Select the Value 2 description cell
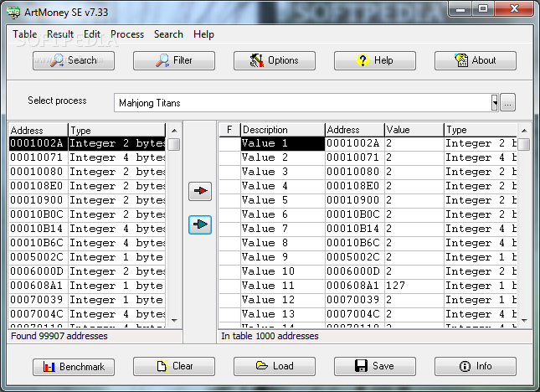 pos(282,157)
